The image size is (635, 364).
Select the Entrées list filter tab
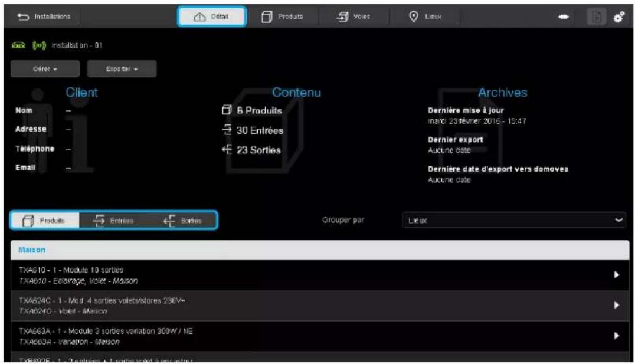tap(113, 220)
